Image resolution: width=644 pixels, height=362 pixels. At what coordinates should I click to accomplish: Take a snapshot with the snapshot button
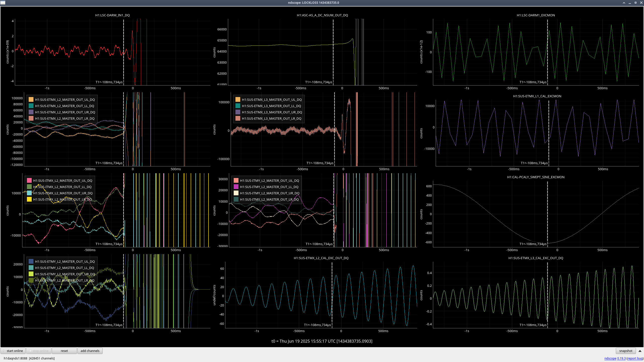click(626, 351)
